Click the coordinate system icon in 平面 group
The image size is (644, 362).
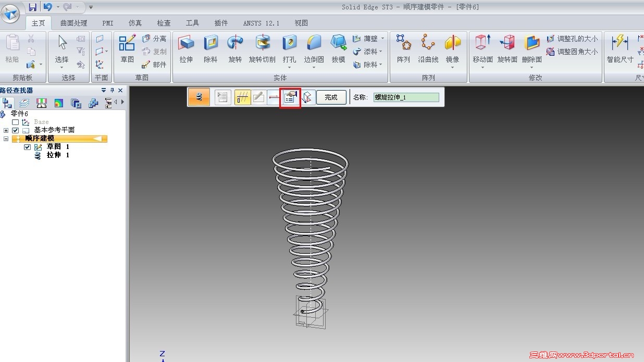tap(100, 65)
